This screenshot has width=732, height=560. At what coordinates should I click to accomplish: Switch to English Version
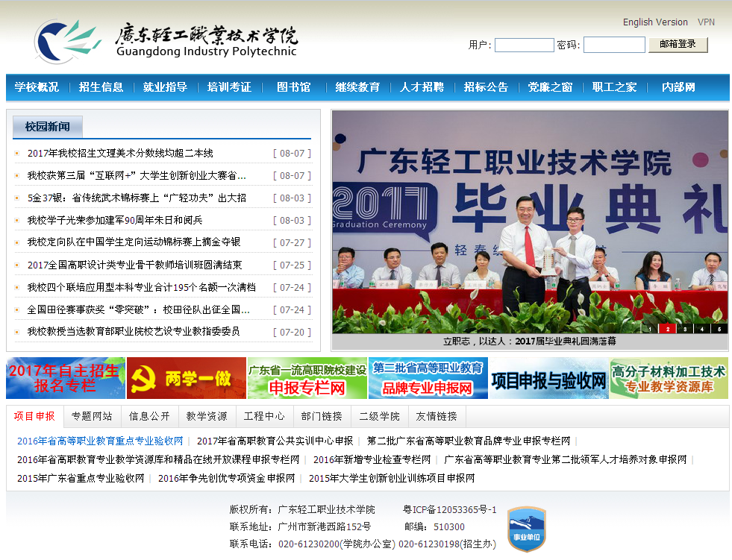[x=655, y=22]
